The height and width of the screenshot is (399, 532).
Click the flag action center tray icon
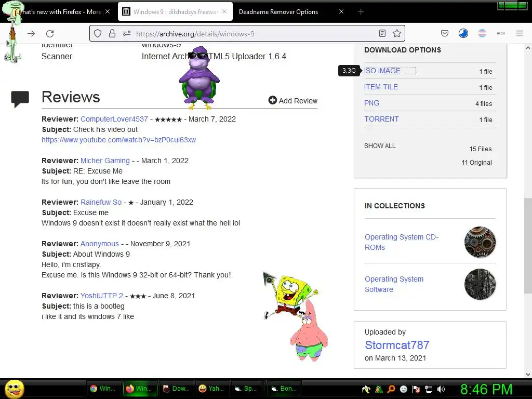coord(416,389)
